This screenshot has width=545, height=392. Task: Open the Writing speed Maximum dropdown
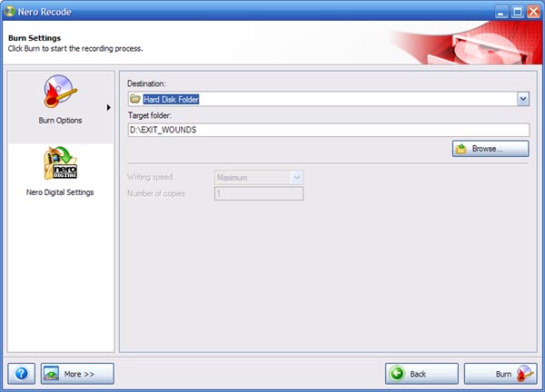click(259, 178)
